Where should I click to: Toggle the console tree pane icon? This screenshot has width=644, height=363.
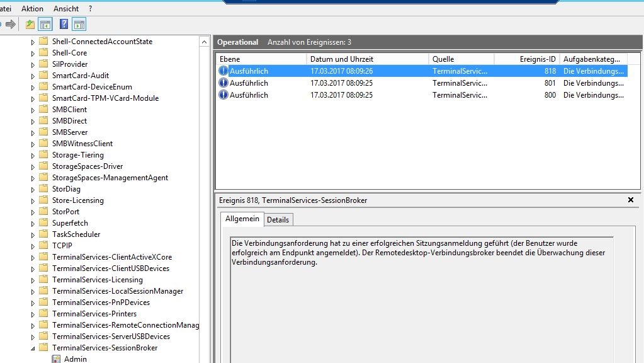tap(45, 25)
